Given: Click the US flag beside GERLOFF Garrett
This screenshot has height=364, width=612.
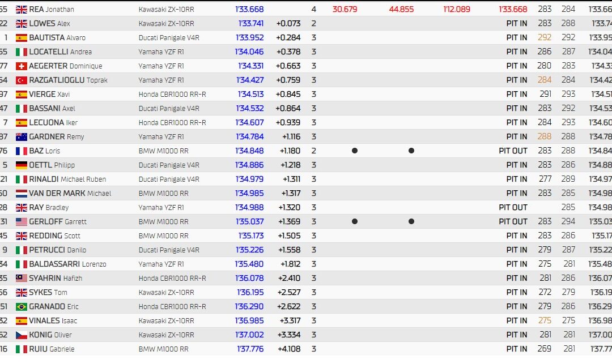Looking at the screenshot, I should click(22, 222).
